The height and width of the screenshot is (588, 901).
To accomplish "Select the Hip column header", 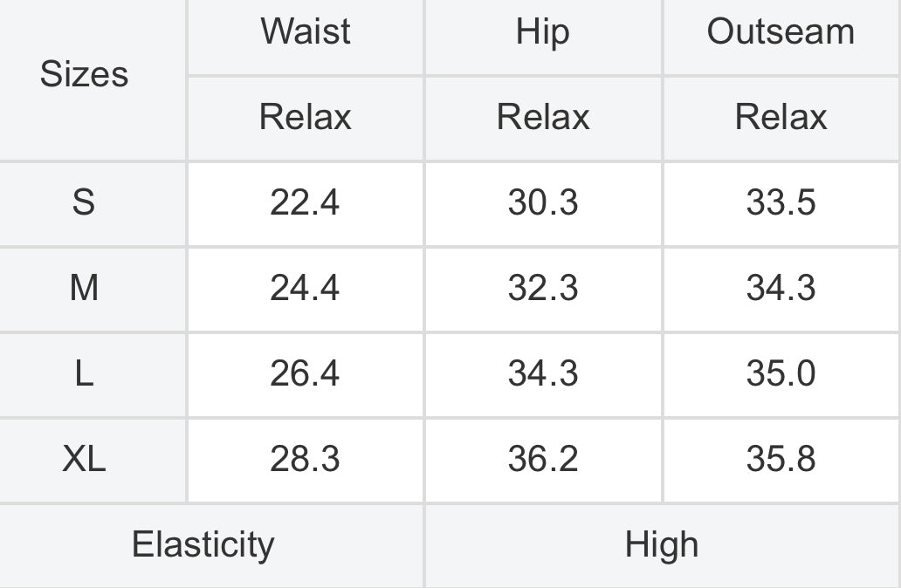I will pos(542,32).
